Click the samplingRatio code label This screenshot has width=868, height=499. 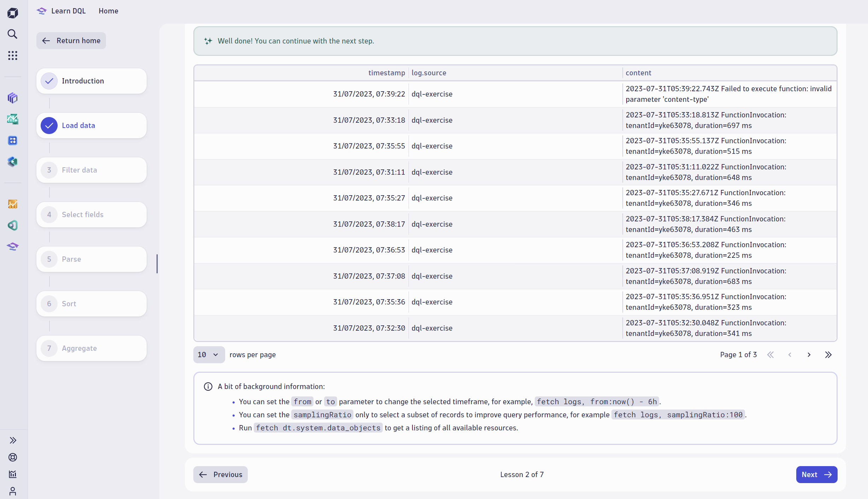tap(322, 415)
